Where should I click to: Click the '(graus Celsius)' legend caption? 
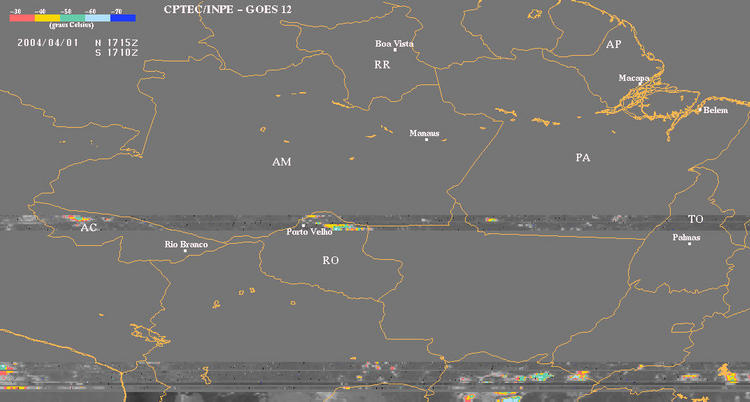pos(71,25)
